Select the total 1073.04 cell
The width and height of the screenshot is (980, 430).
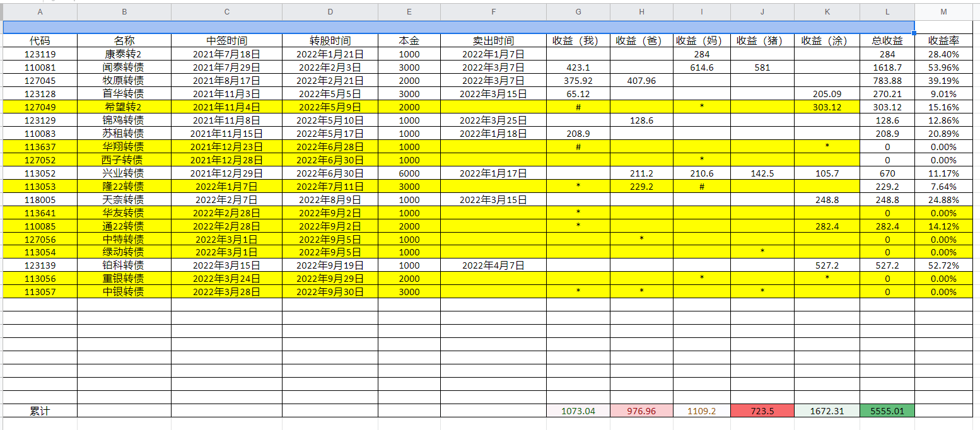578,411
